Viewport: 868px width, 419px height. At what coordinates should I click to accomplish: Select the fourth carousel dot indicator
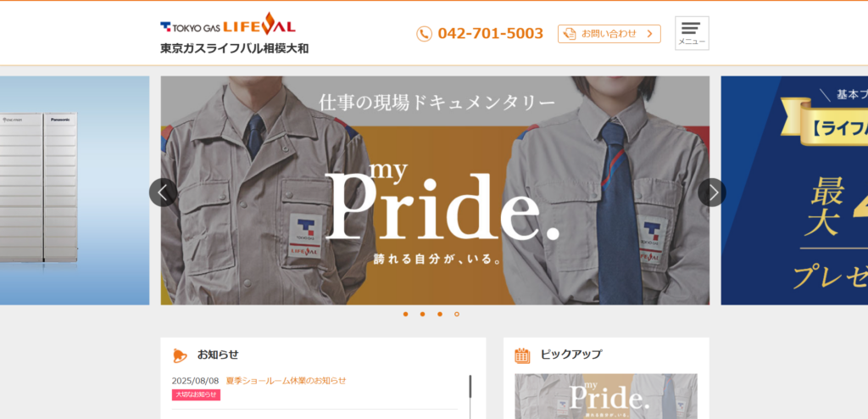pos(457,314)
